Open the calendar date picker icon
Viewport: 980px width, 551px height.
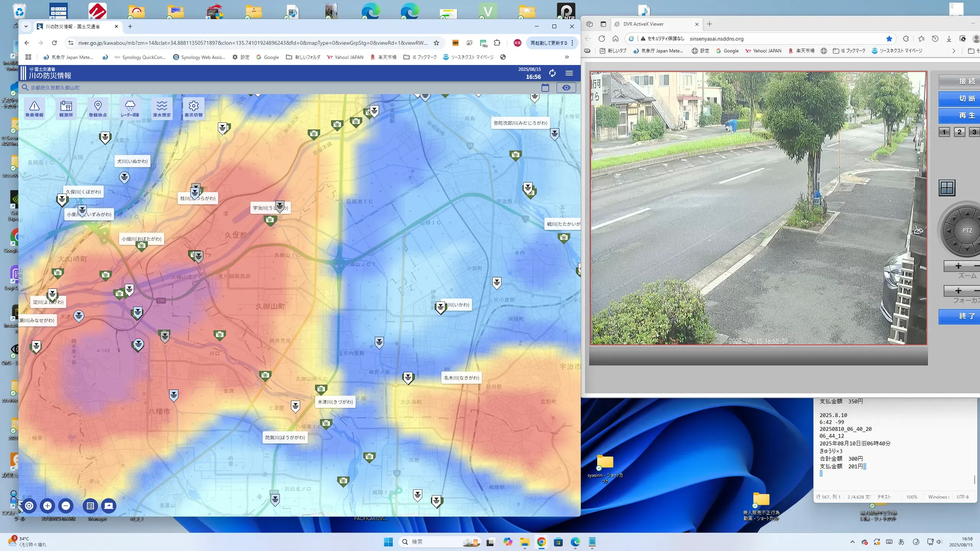point(545,88)
